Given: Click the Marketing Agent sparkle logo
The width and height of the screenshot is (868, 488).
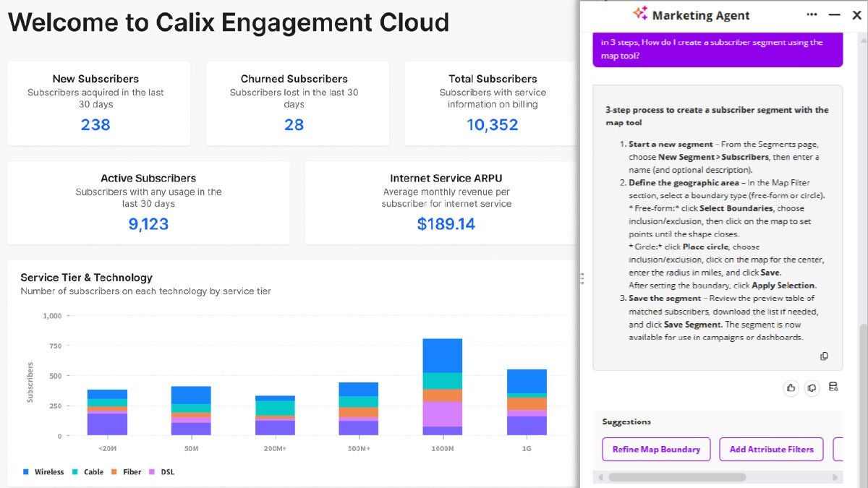Looking at the screenshot, I should point(640,14).
